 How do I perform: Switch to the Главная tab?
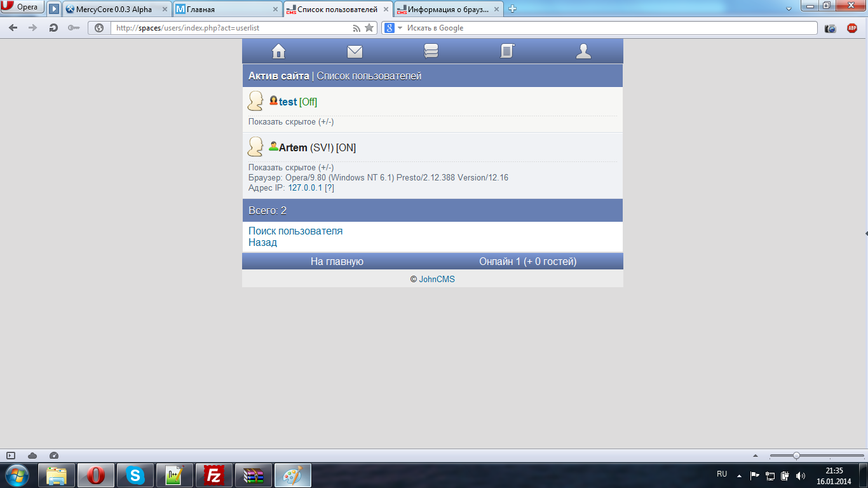[x=228, y=10]
